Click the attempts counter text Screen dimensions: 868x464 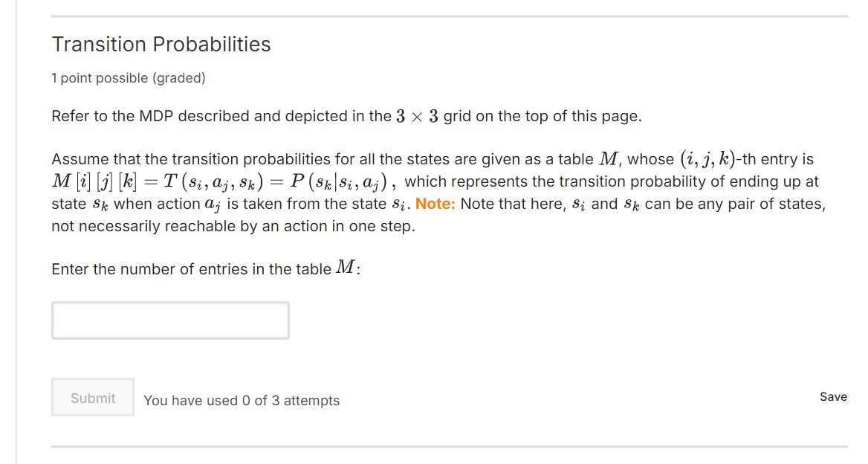click(x=242, y=400)
